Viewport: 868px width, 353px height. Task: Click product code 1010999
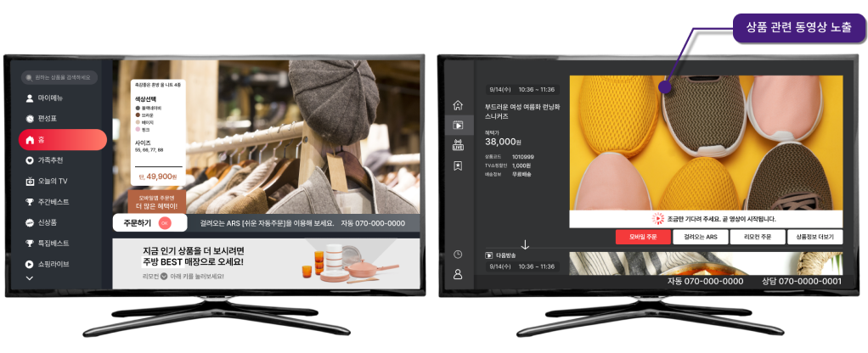pyautogui.click(x=522, y=157)
